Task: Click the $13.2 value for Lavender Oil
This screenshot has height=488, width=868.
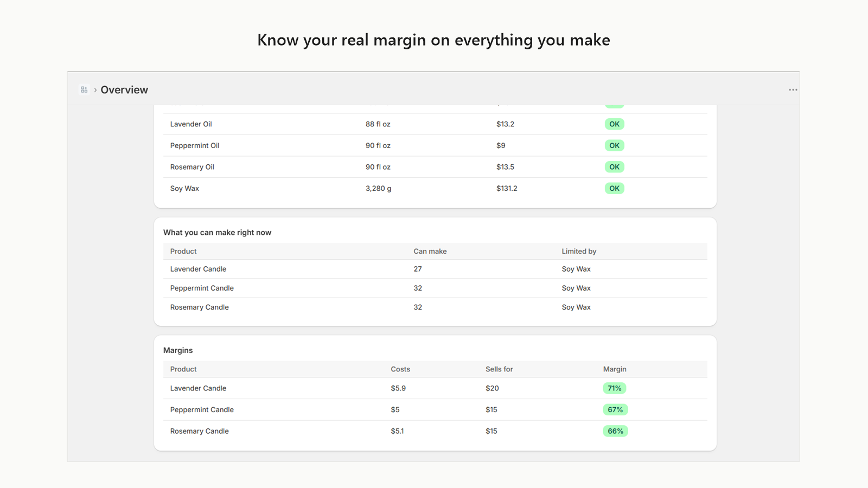Action: pyautogui.click(x=505, y=124)
